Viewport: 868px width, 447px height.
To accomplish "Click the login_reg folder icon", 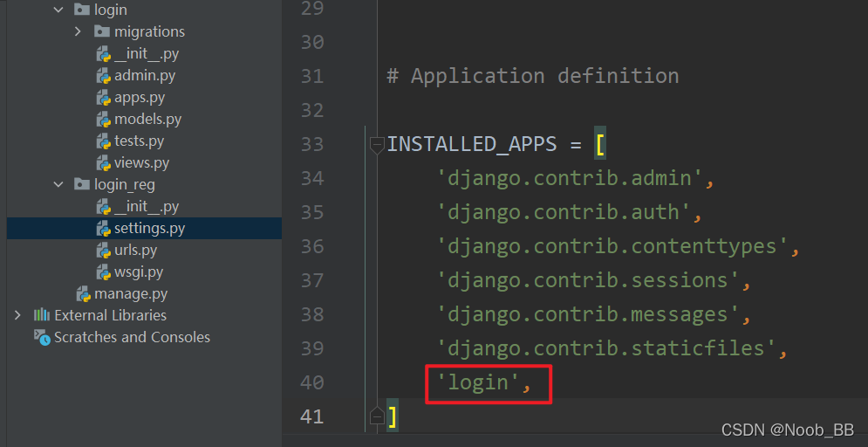I will (81, 184).
